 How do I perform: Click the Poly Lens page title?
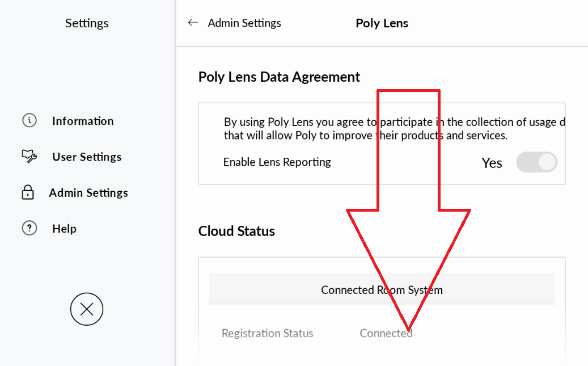click(x=382, y=23)
